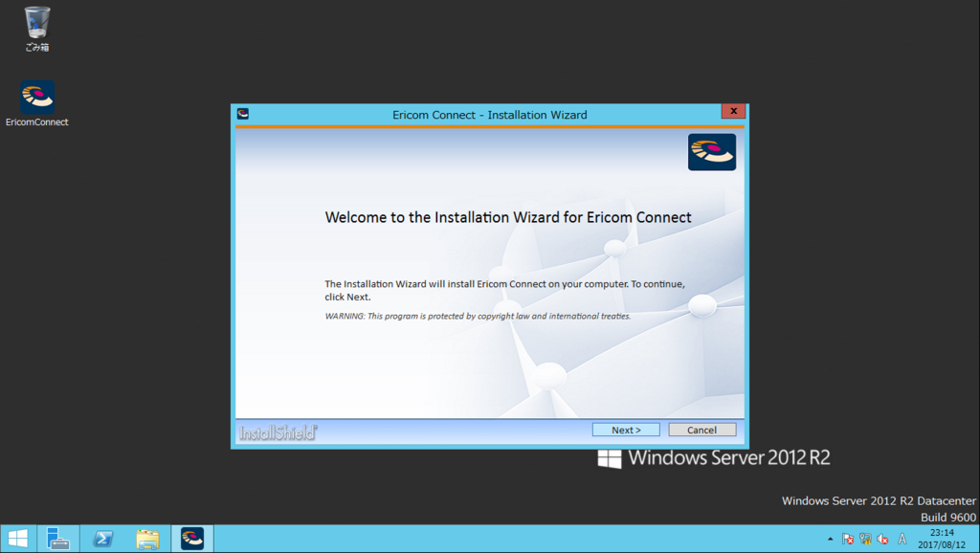Click the network status tray icon
Viewport: 980px width, 553px height.
point(865,539)
